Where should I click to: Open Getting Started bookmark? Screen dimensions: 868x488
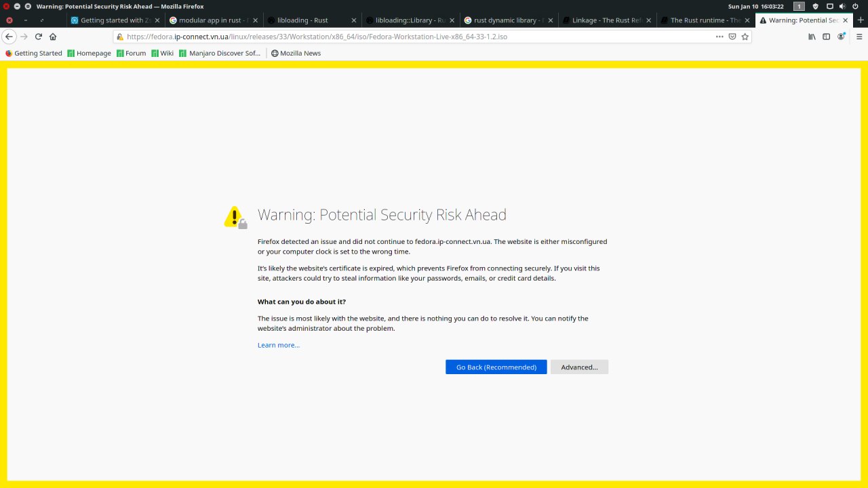(x=33, y=53)
